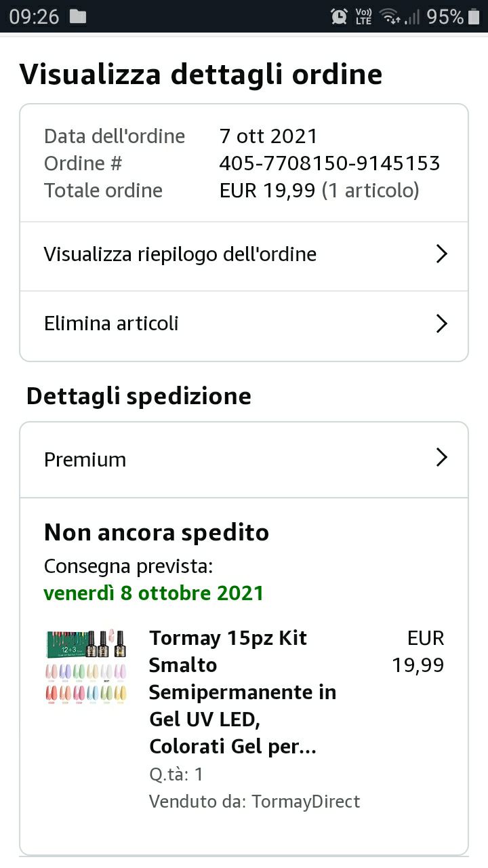Tap the alarm clock status icon
Image resolution: width=488 pixels, height=868 pixels.
pos(339,16)
